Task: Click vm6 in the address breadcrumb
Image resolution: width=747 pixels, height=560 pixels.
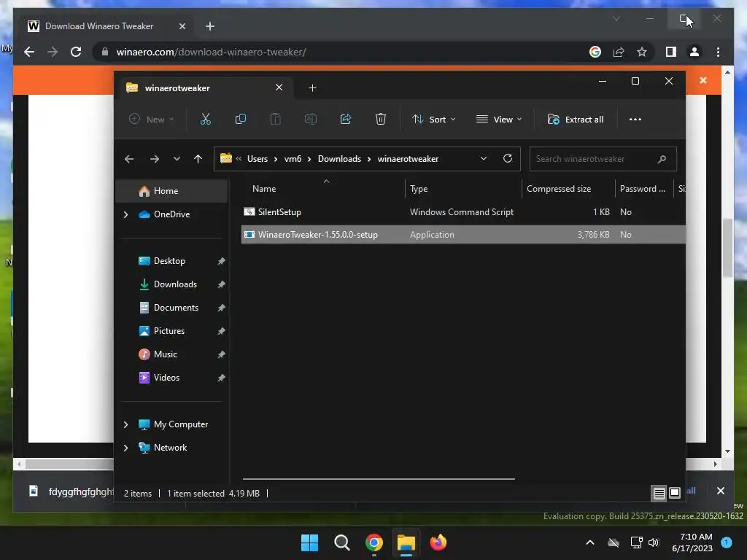Action: (293, 158)
